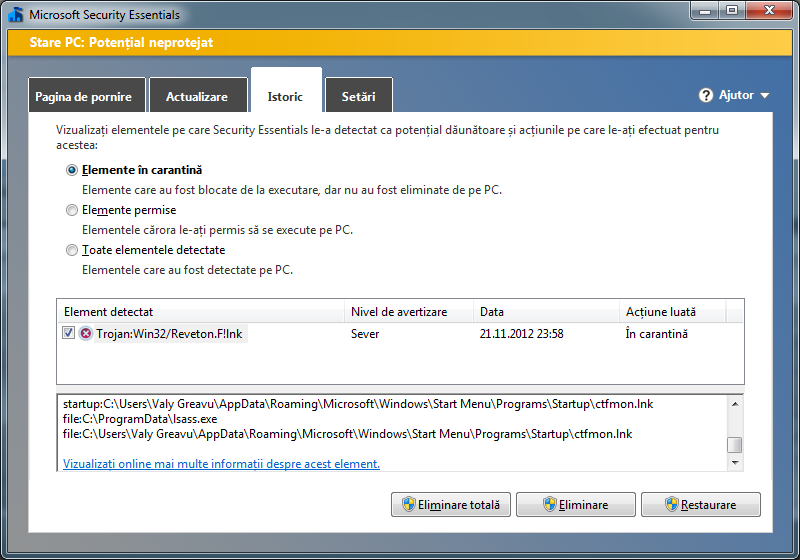Click the shield icon on Restaurare button
Image resolution: width=800 pixels, height=560 pixels.
pos(671,505)
